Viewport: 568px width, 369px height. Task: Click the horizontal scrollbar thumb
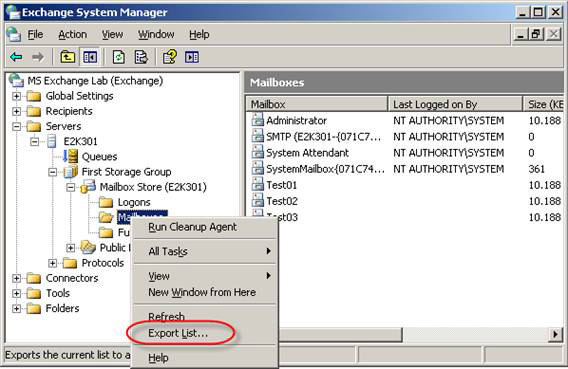(x=340, y=334)
